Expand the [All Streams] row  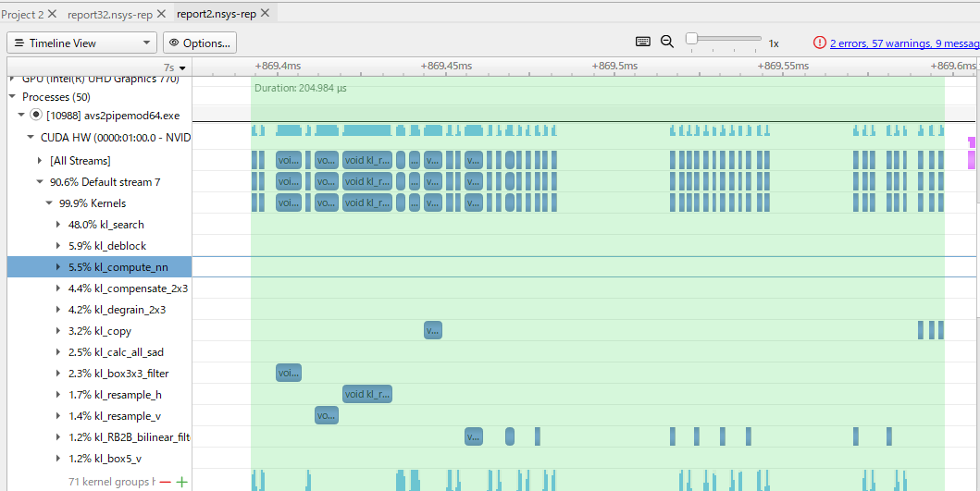40,161
